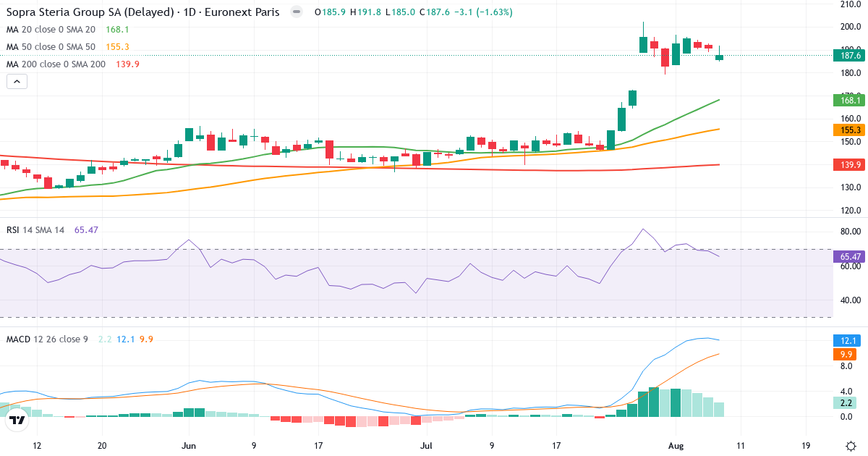Click the 40.00 RSI axis tick
The height and width of the screenshot is (456, 868).
pos(850,300)
